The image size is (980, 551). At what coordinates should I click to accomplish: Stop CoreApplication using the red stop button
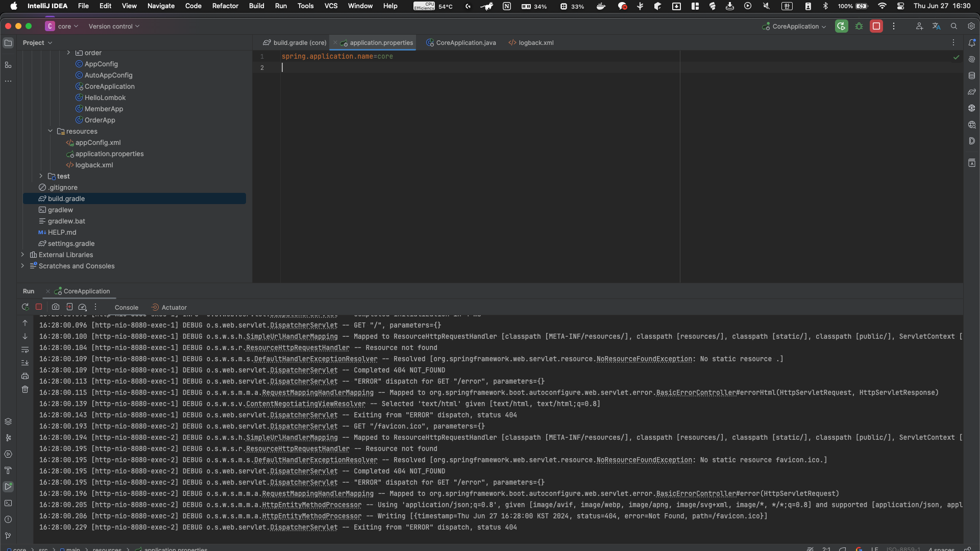point(876,26)
